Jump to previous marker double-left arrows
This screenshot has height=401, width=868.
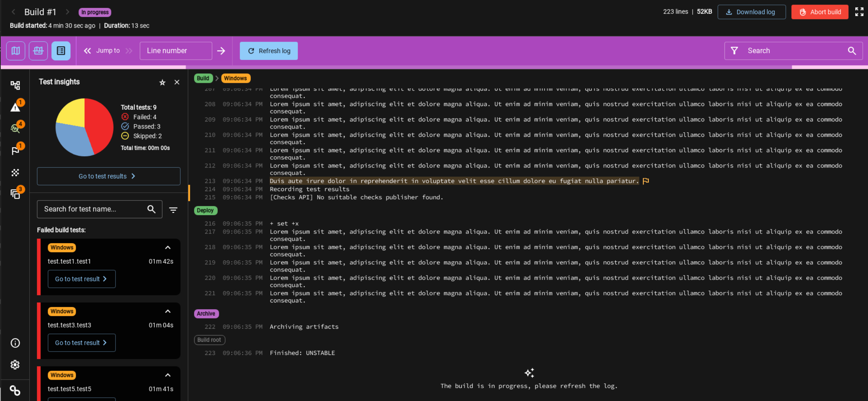87,51
